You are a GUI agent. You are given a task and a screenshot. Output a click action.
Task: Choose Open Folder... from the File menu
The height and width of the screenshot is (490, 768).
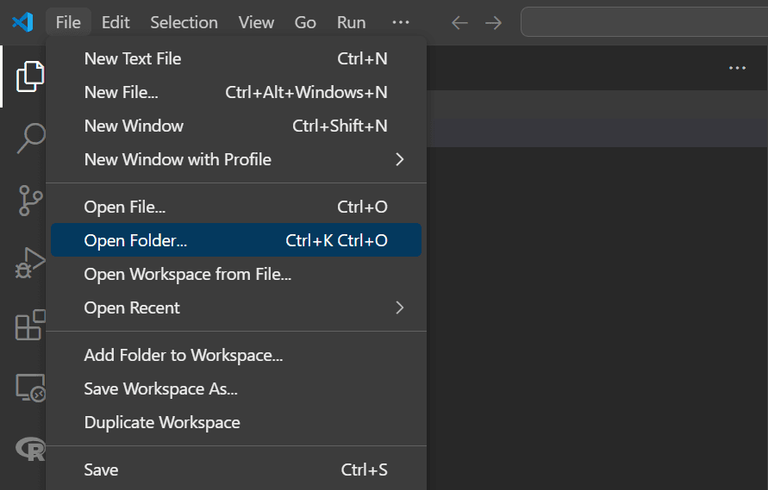coord(236,240)
